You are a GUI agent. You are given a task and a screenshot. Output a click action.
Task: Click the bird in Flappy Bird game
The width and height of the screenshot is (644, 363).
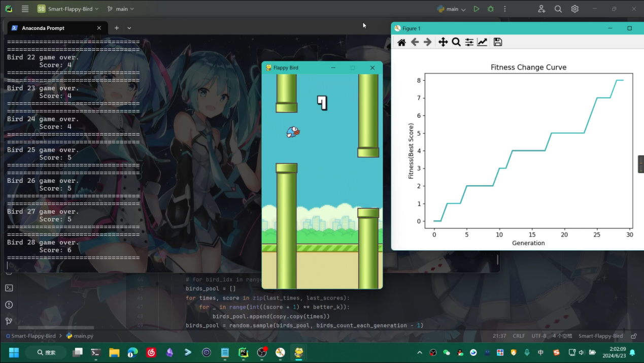[x=293, y=133]
